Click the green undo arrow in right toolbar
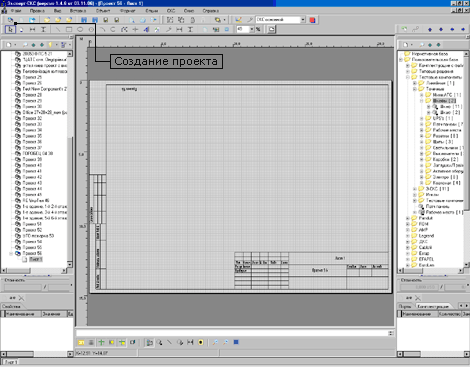This screenshot has width=470, height=367. [x=404, y=29]
